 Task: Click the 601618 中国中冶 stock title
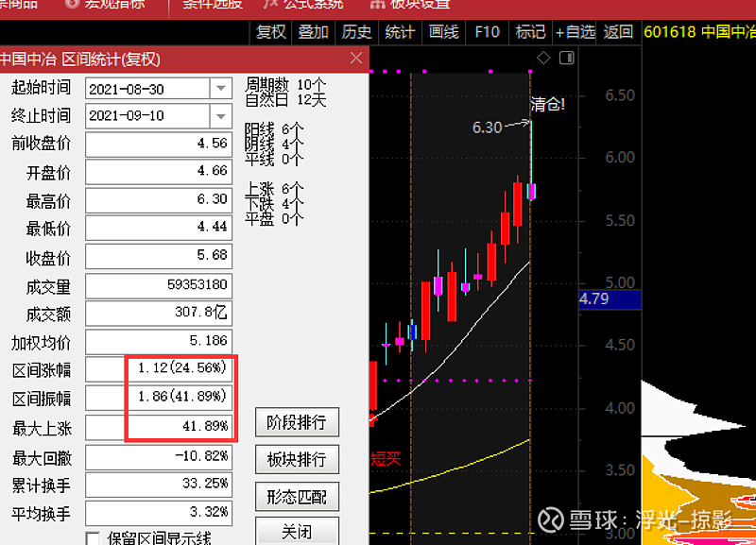click(699, 32)
